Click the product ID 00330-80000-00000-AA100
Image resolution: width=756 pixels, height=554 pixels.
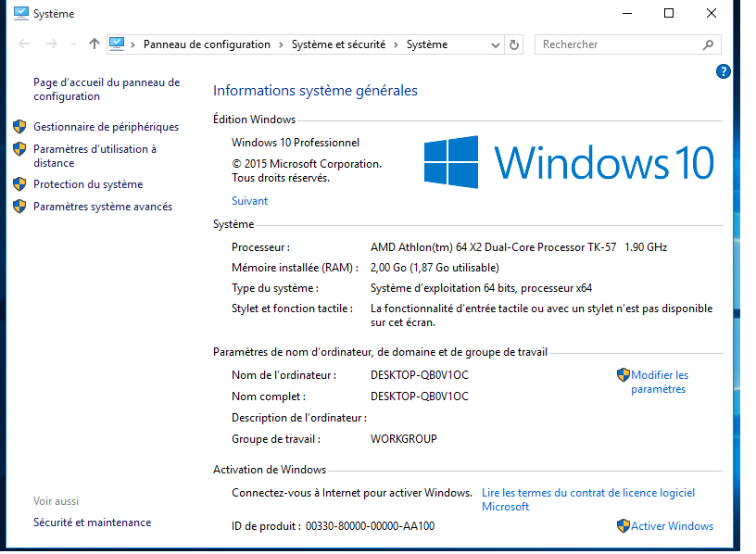[x=370, y=526]
